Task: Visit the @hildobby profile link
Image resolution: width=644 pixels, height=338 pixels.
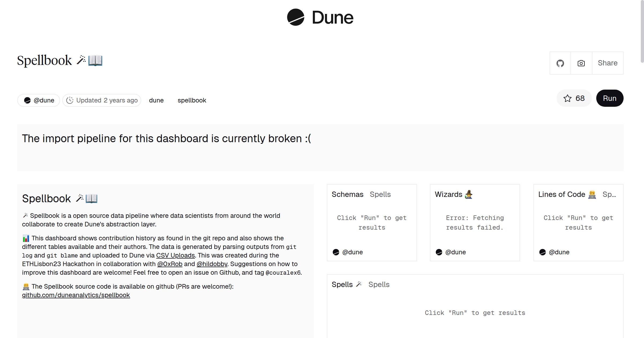Action: [x=212, y=264]
